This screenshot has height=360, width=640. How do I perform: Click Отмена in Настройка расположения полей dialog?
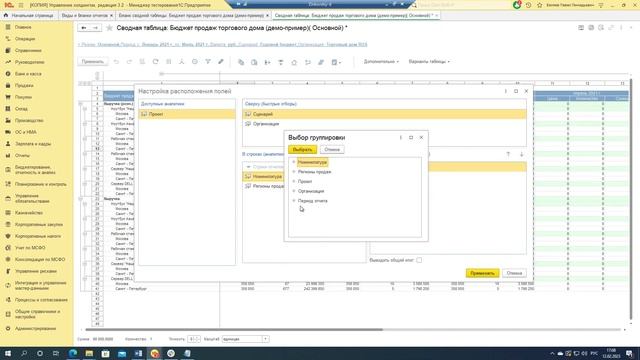pos(514,273)
